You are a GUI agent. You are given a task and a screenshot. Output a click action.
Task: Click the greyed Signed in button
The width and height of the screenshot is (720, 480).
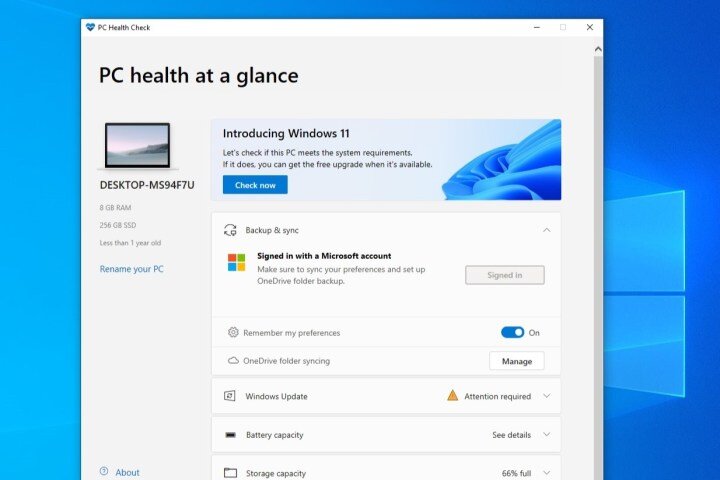point(505,275)
